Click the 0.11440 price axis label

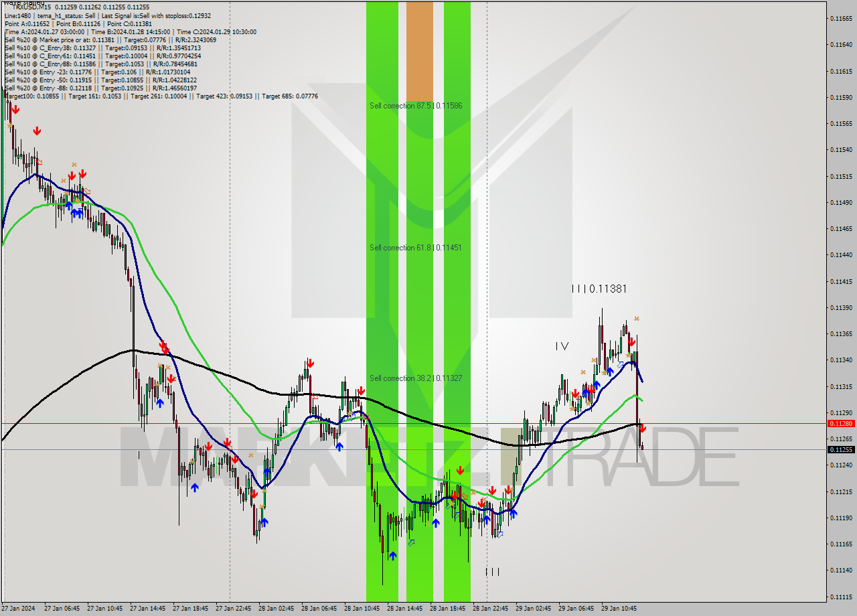(x=841, y=254)
